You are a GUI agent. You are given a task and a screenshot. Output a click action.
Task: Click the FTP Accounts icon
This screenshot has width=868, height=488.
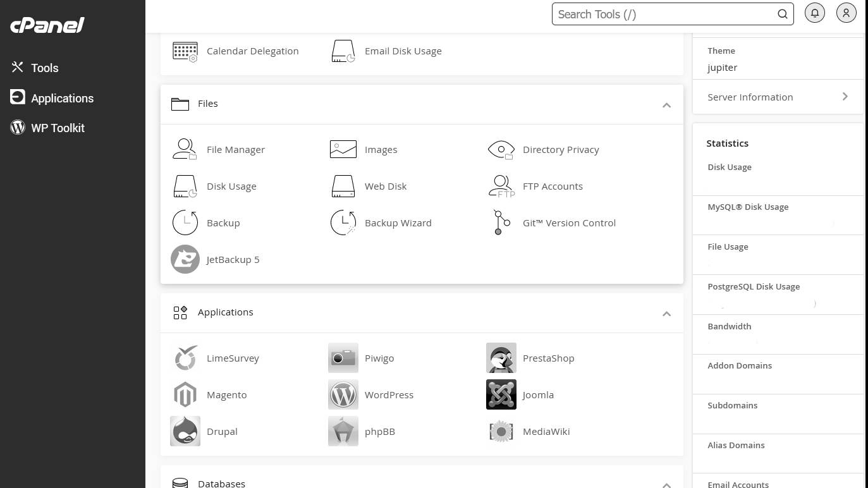coord(501,186)
